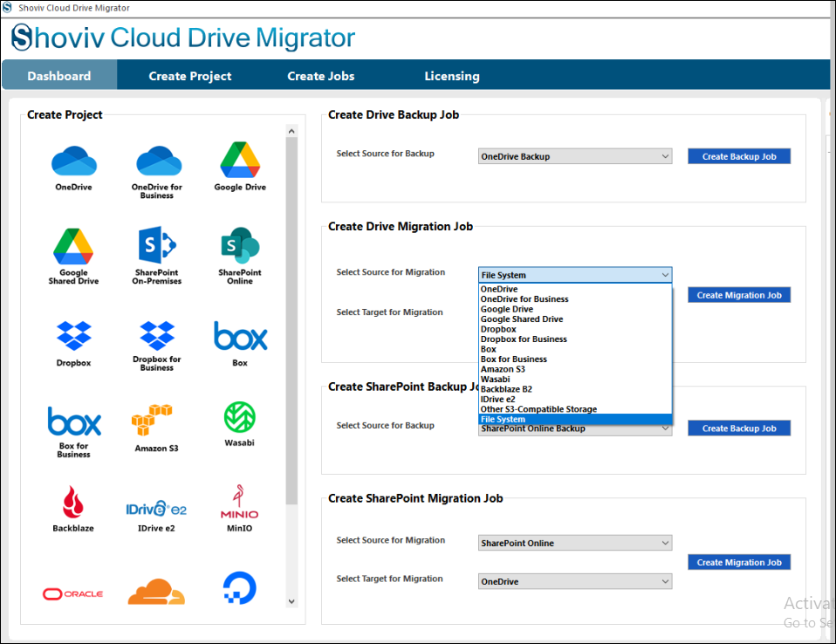Image resolution: width=836 pixels, height=644 pixels.
Task: Click the project list scrollbar thumb
Action: point(291,321)
